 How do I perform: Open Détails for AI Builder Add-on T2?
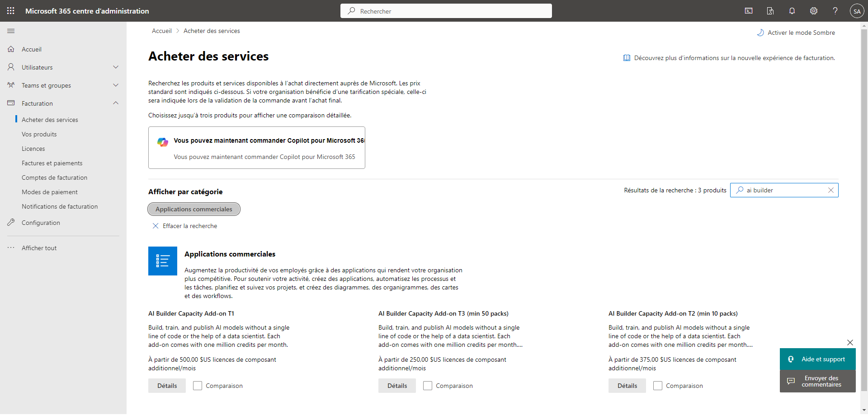coord(627,386)
